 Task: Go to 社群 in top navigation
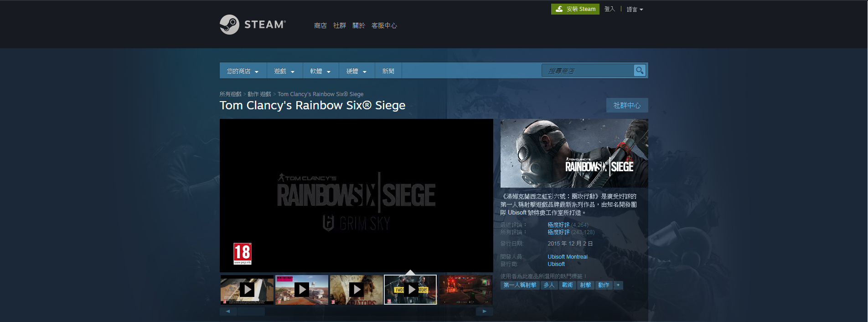pyautogui.click(x=339, y=26)
